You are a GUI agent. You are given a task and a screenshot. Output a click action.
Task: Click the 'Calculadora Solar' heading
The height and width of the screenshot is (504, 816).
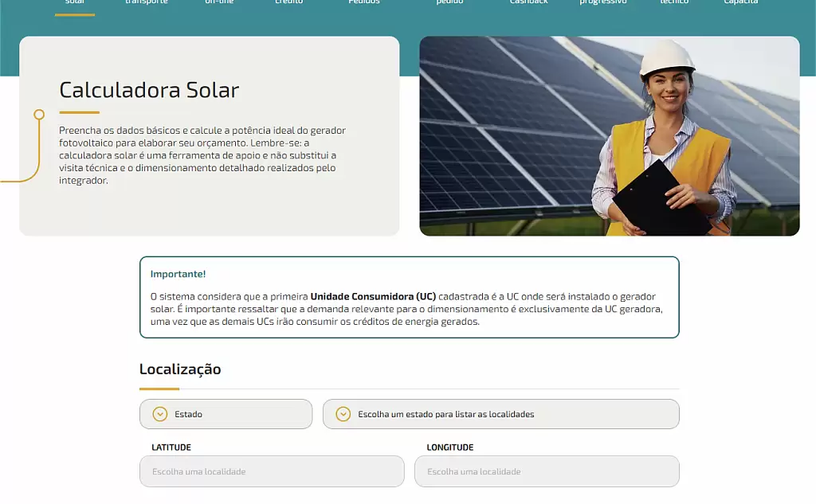149,90
